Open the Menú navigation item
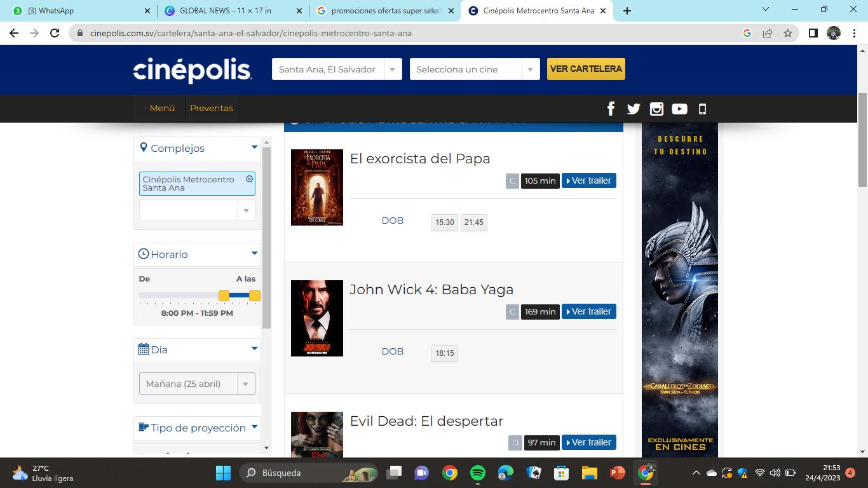This screenshot has width=868, height=488. 162,108
